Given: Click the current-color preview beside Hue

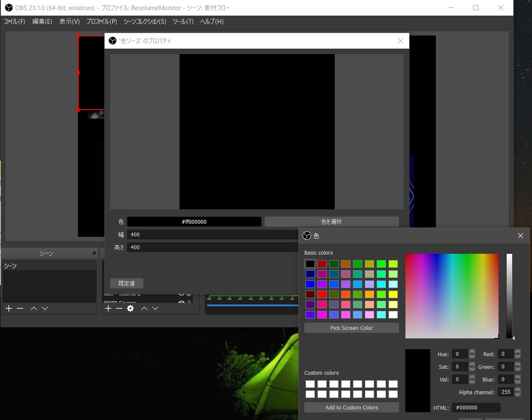Looking at the screenshot, I should click(x=418, y=381).
